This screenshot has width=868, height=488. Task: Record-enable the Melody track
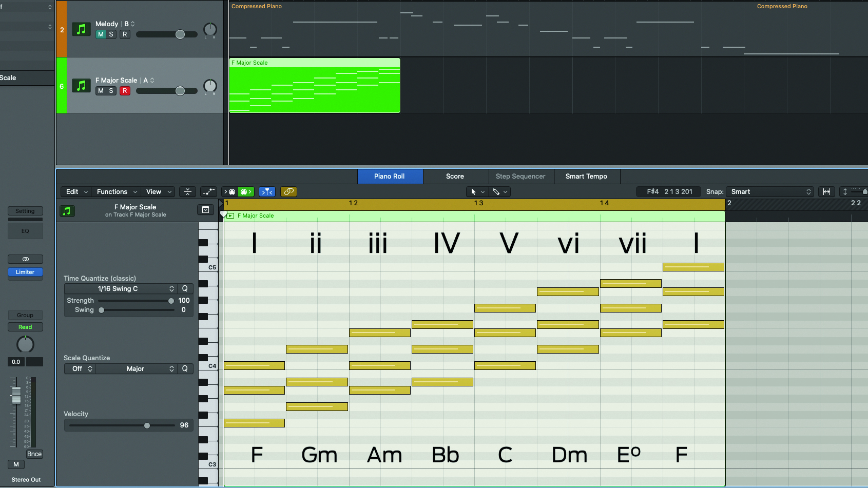tap(125, 34)
